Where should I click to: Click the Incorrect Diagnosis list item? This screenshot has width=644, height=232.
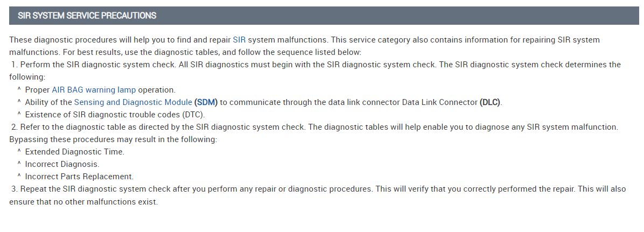coord(62,164)
